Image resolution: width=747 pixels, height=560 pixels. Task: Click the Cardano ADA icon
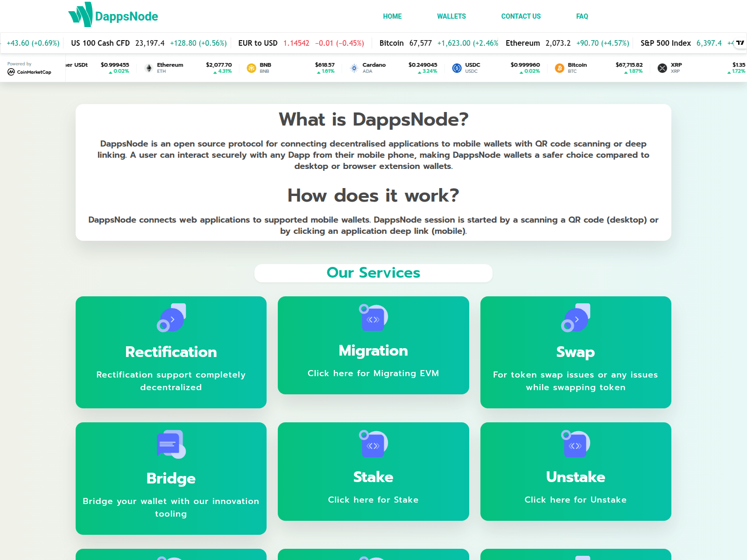pyautogui.click(x=353, y=68)
